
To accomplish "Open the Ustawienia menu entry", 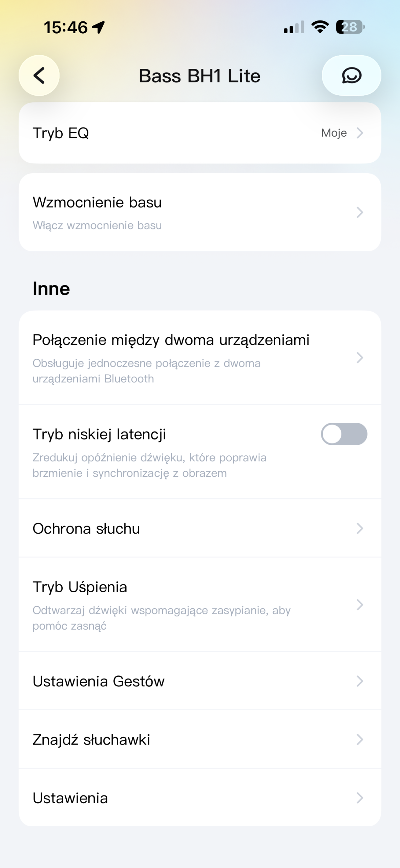I will click(70, 798).
